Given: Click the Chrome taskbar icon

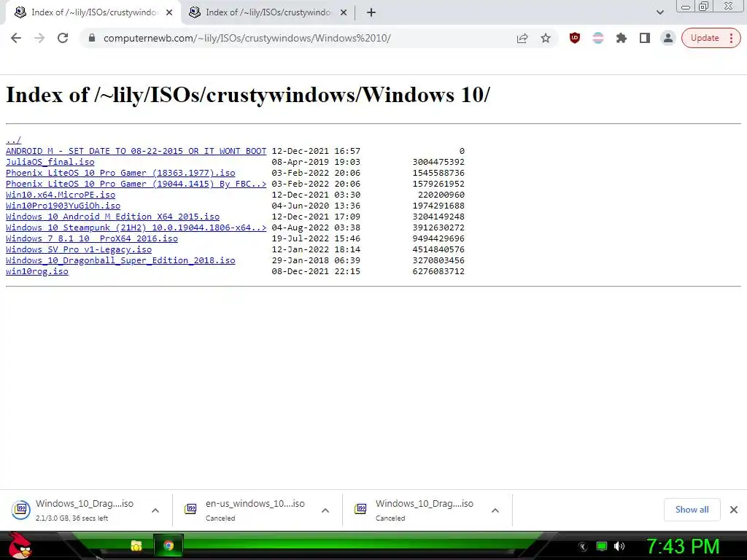Looking at the screenshot, I should click(169, 545).
